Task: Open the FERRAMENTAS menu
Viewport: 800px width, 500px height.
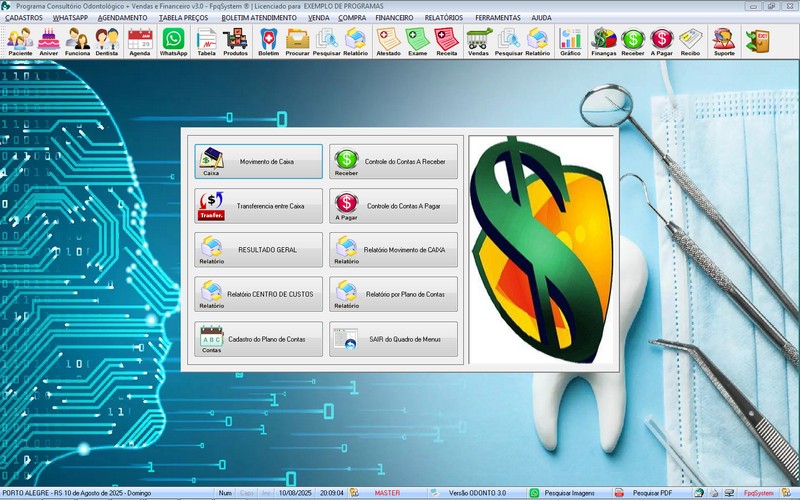Action: [x=497, y=18]
